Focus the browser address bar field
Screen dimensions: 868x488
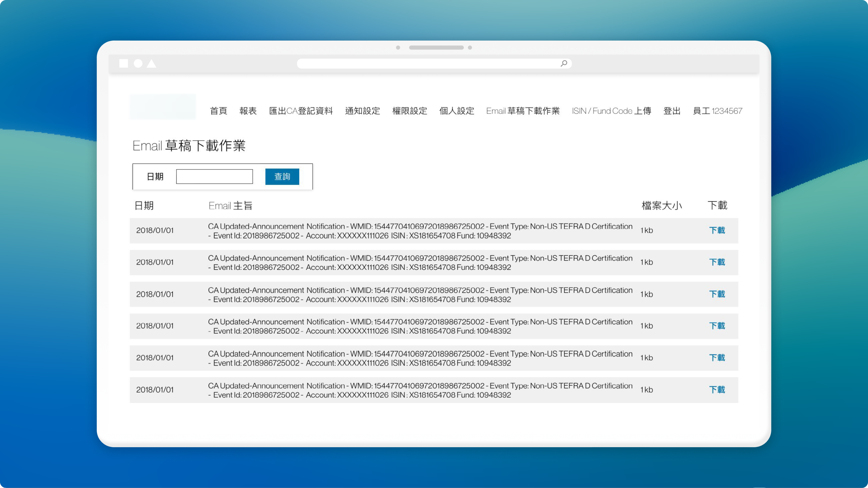click(x=434, y=63)
